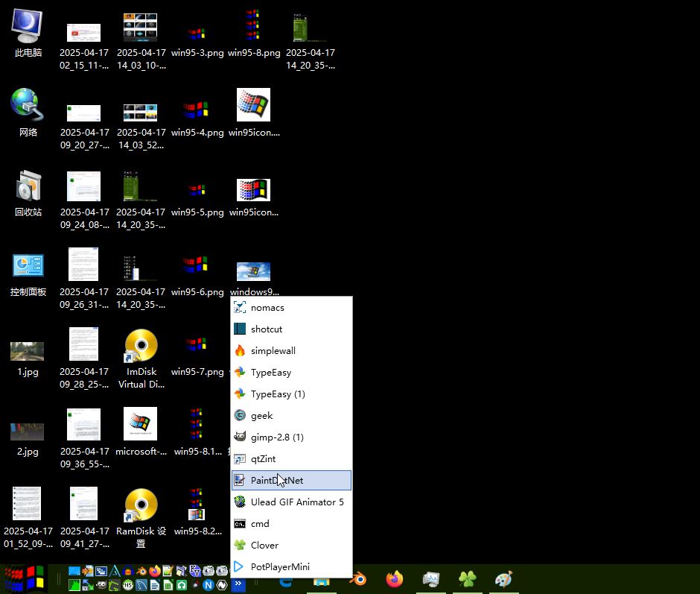The image size is (700, 594).
Task: Launch Blender from the taskbar
Action: (x=359, y=578)
